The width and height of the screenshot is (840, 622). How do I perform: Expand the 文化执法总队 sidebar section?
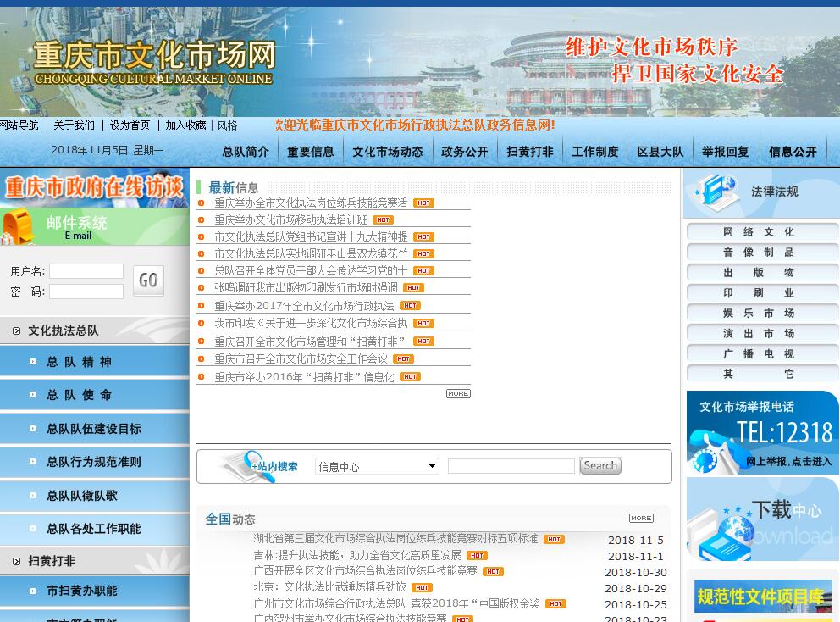64,330
